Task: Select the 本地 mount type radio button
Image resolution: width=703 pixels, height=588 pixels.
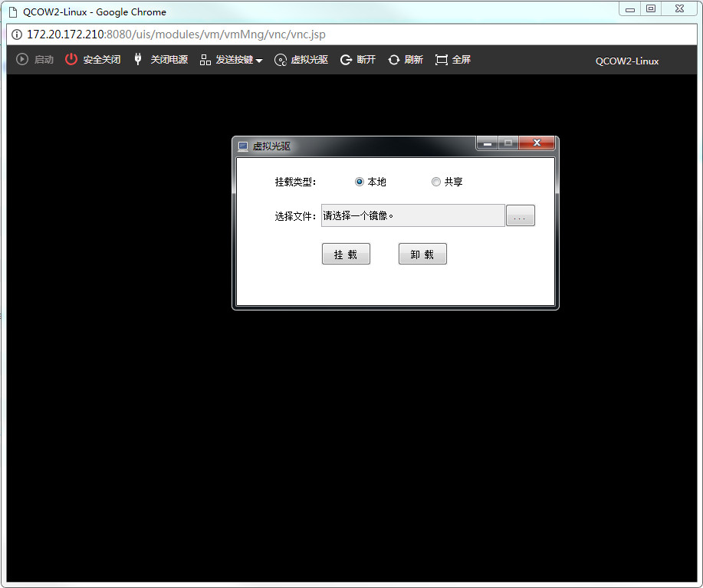Action: point(359,182)
